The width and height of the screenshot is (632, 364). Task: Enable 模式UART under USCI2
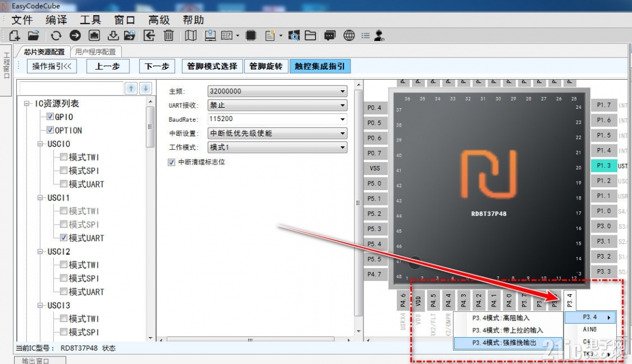[64, 291]
